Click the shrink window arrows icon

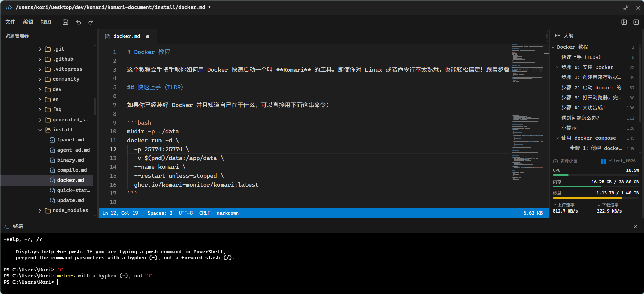tap(626, 7)
